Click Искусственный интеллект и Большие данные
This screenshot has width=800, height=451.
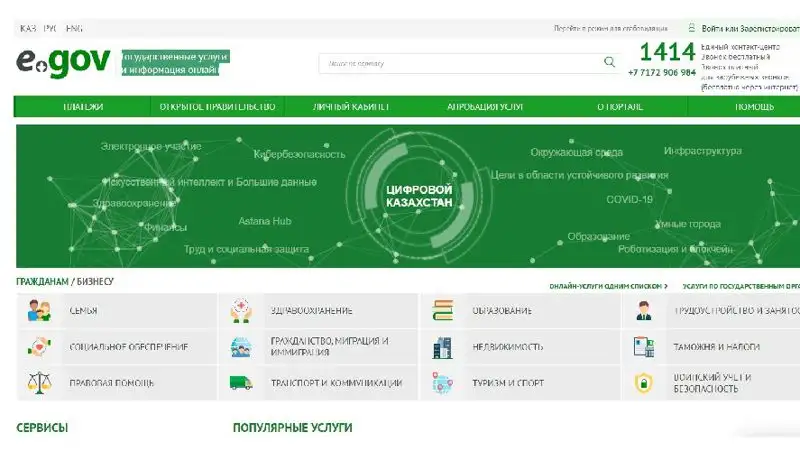[x=210, y=182]
